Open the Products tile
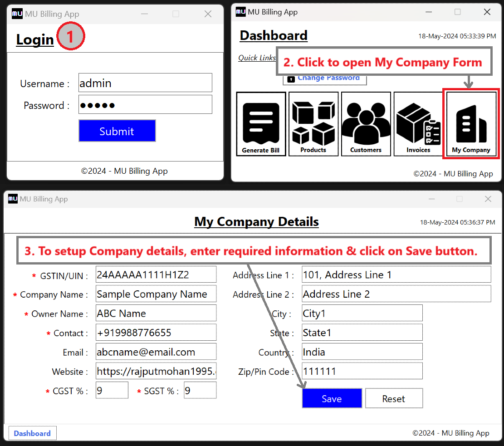504x446 pixels. pyautogui.click(x=313, y=124)
